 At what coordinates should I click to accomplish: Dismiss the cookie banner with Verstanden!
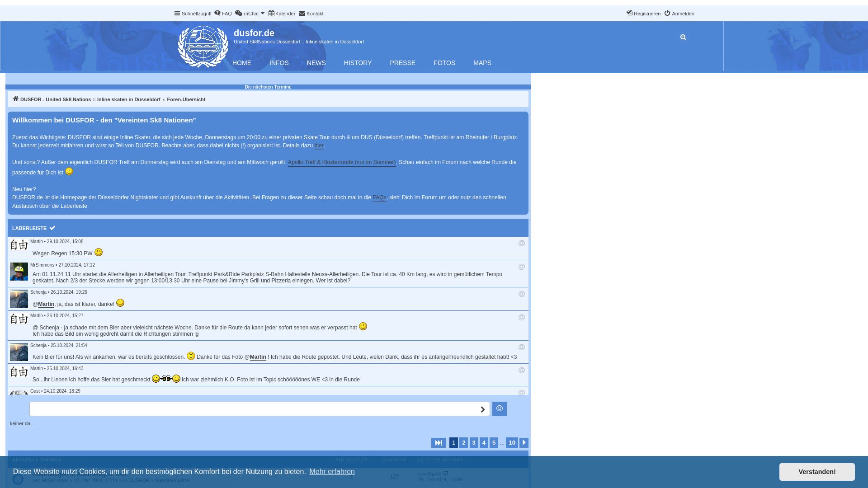point(817,472)
